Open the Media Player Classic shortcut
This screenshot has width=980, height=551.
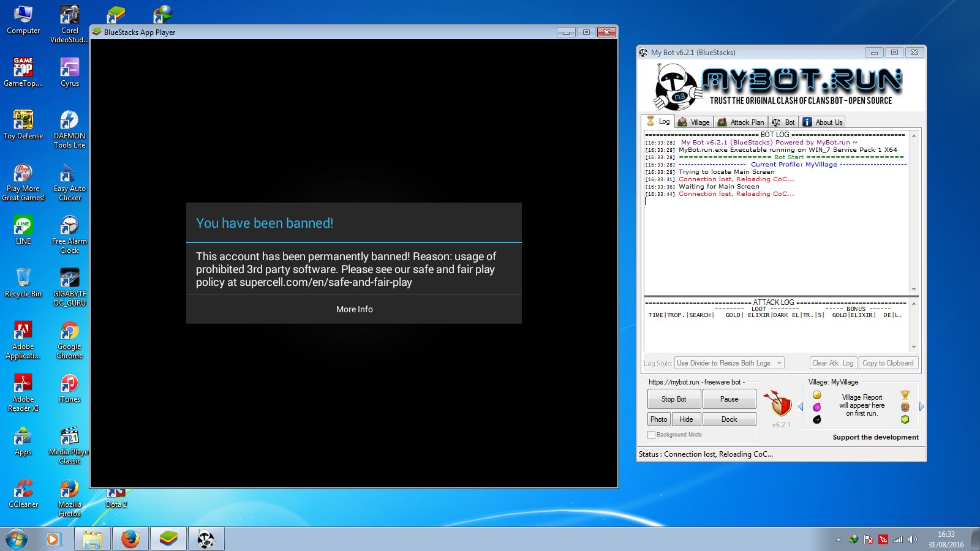point(69,445)
